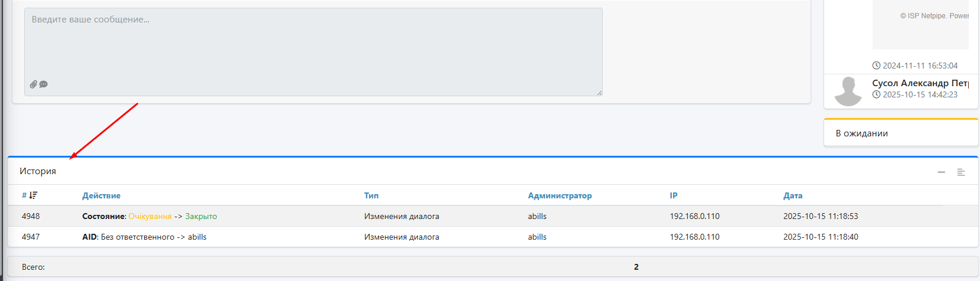The width and height of the screenshot is (980, 281).
Task: Click the clock icon beside 2024-11-11 16:53:04
Action: click(x=876, y=66)
